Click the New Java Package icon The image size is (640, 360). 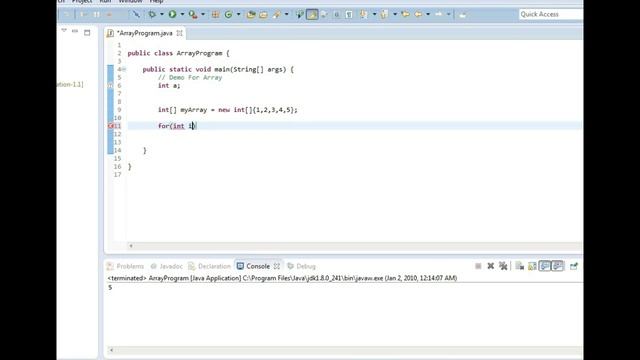[215, 14]
